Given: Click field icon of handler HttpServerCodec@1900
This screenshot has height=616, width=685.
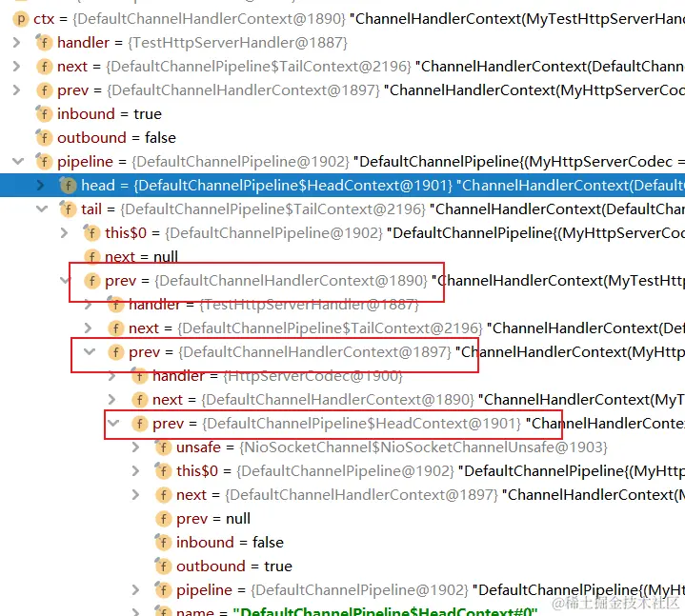Looking at the screenshot, I should pos(139,376).
